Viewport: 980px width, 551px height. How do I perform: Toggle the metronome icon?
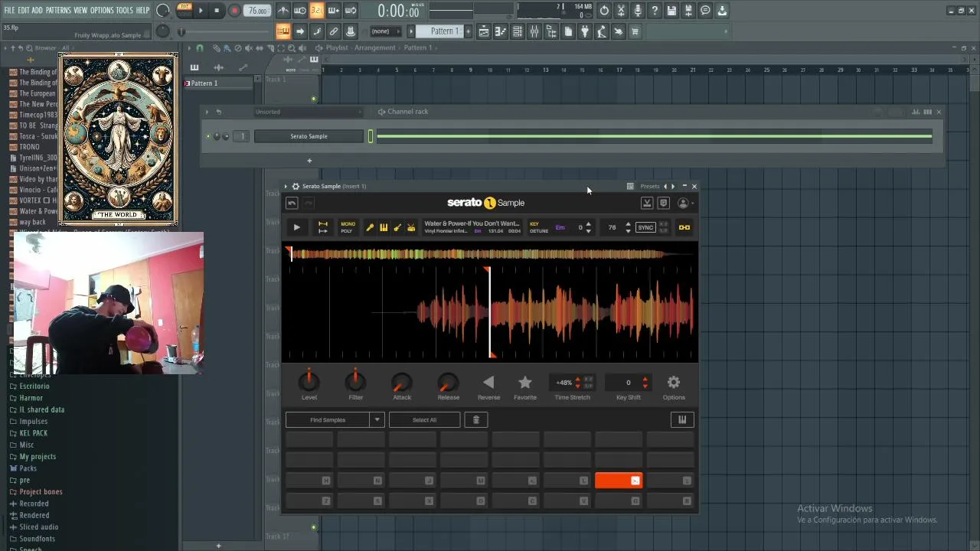coord(283,11)
